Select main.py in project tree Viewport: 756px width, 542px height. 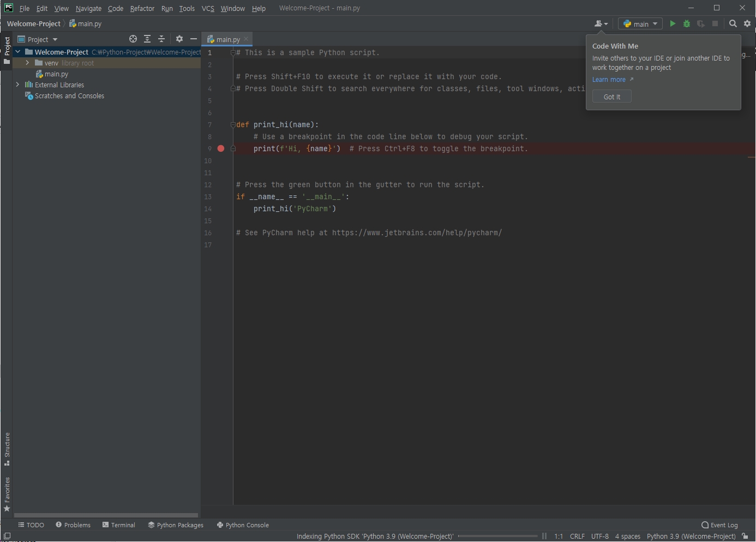click(x=52, y=74)
